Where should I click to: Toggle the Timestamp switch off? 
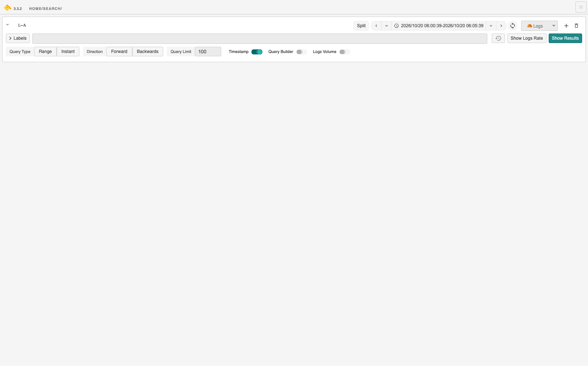[257, 52]
